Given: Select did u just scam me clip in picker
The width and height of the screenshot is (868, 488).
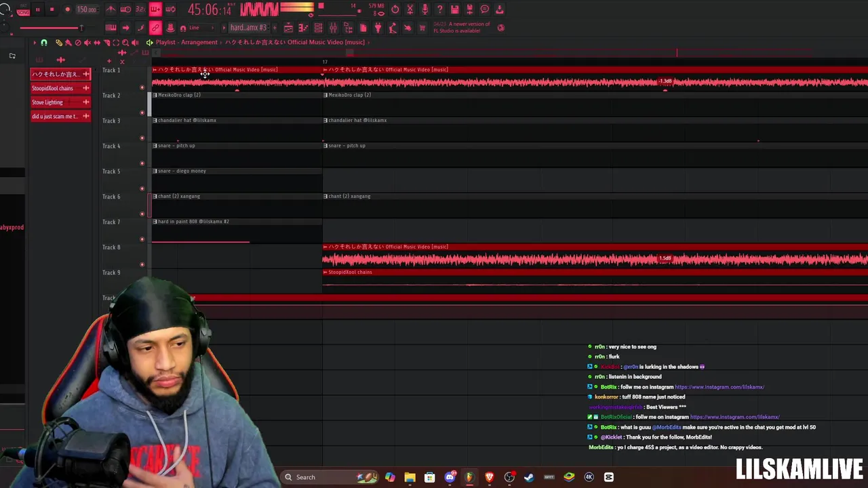Looking at the screenshot, I should [x=60, y=117].
